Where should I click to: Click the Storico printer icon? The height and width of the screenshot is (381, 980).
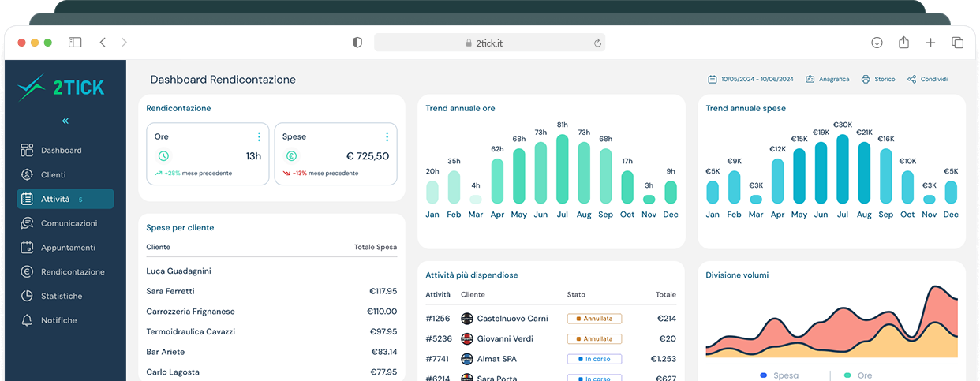click(x=866, y=80)
